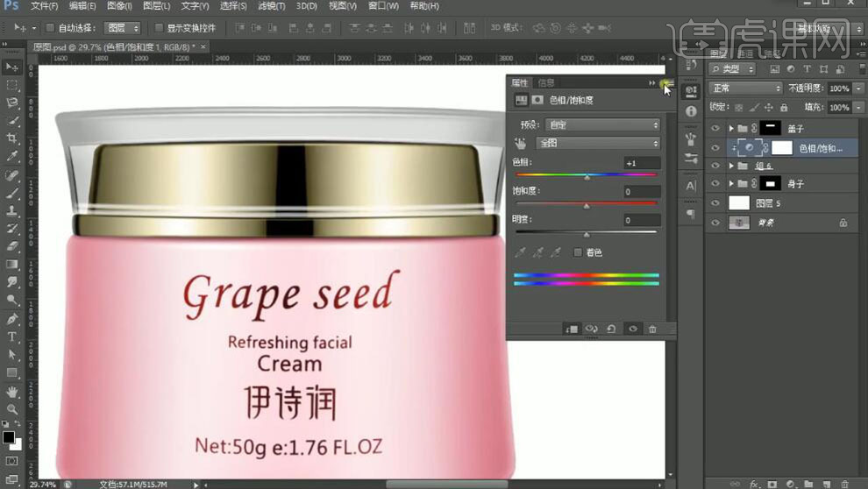
Task: Click the foreground color swatch
Action: coord(8,437)
